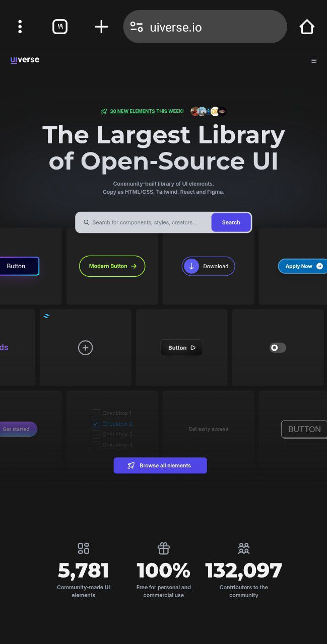The width and height of the screenshot is (327, 644).
Task: Open the browser three-dot menu
Action: tap(20, 27)
